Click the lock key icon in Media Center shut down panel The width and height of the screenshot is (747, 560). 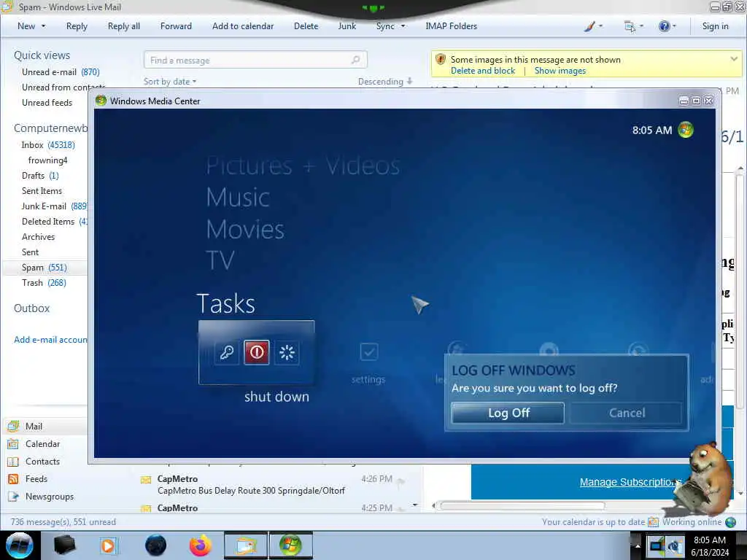[226, 352]
